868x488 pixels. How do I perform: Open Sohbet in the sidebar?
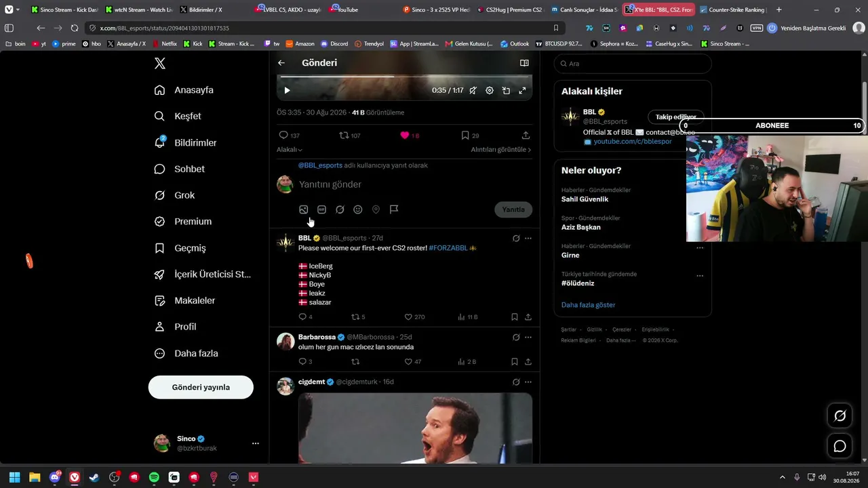click(x=179, y=169)
